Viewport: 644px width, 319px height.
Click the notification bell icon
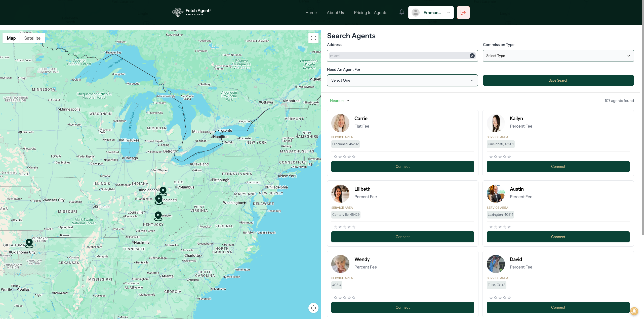[402, 12]
